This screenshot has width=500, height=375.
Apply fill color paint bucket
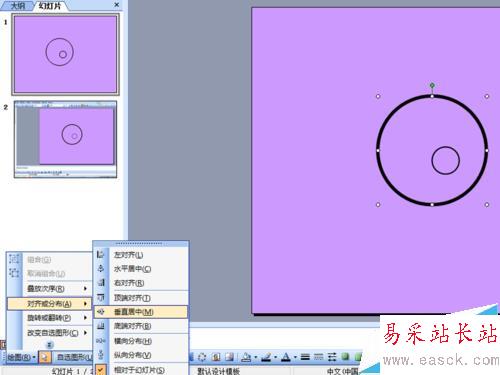coord(246,357)
